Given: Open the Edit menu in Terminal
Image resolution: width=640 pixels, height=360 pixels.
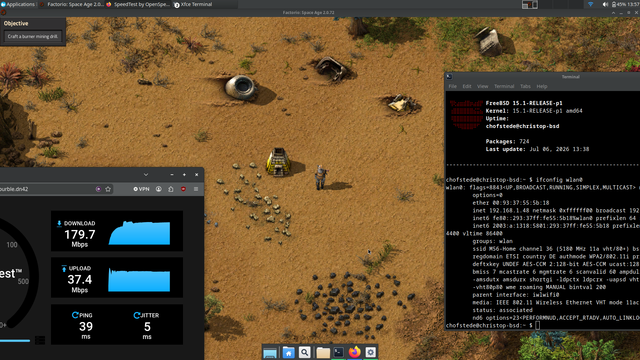Looking at the screenshot, I should pyautogui.click(x=467, y=86).
